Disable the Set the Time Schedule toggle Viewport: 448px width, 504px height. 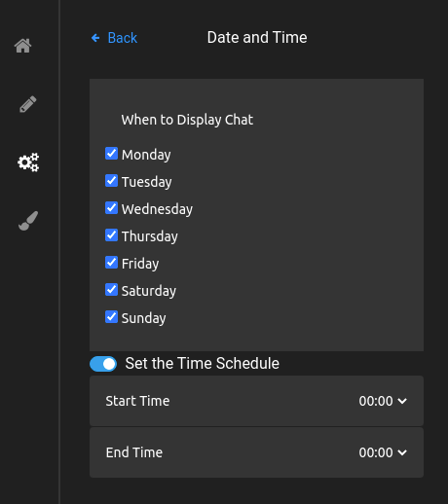click(103, 364)
